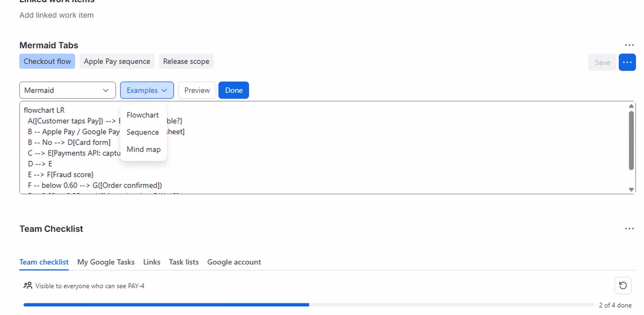Click the 'flowchart LR' code line
This screenshot has width=644, height=315.
tap(44, 110)
